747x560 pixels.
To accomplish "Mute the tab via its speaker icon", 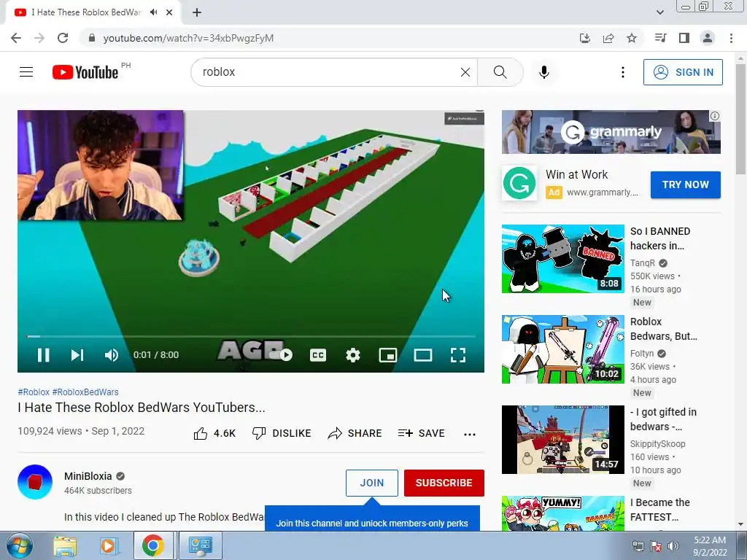I will point(153,12).
